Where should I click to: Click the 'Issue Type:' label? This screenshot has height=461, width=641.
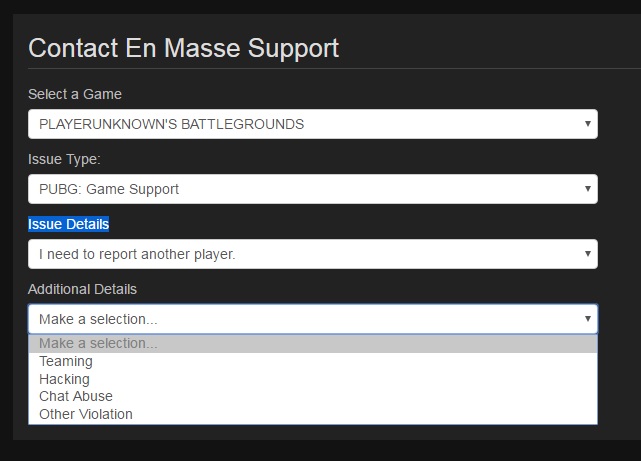(64, 159)
